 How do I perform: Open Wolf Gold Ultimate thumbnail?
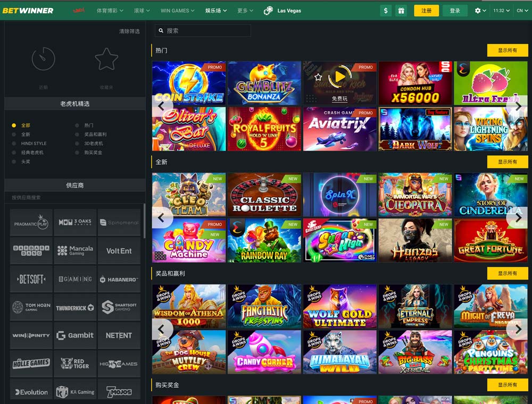tap(339, 306)
